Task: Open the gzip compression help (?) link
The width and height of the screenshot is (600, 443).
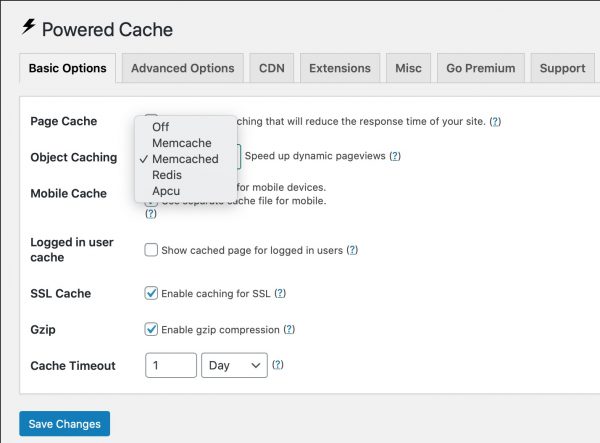Action: (289, 329)
